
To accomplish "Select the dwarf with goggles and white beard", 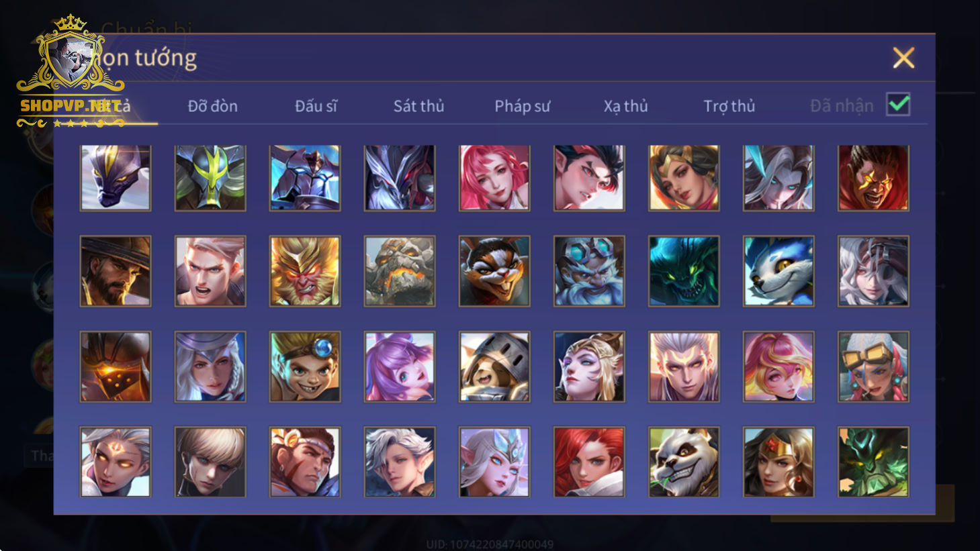I will 589,271.
